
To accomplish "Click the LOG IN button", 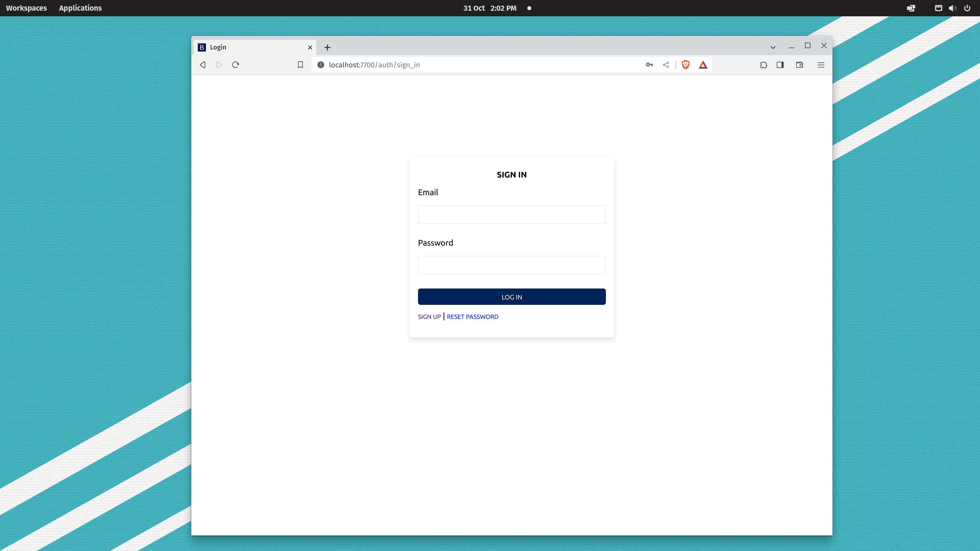I will tap(512, 297).
